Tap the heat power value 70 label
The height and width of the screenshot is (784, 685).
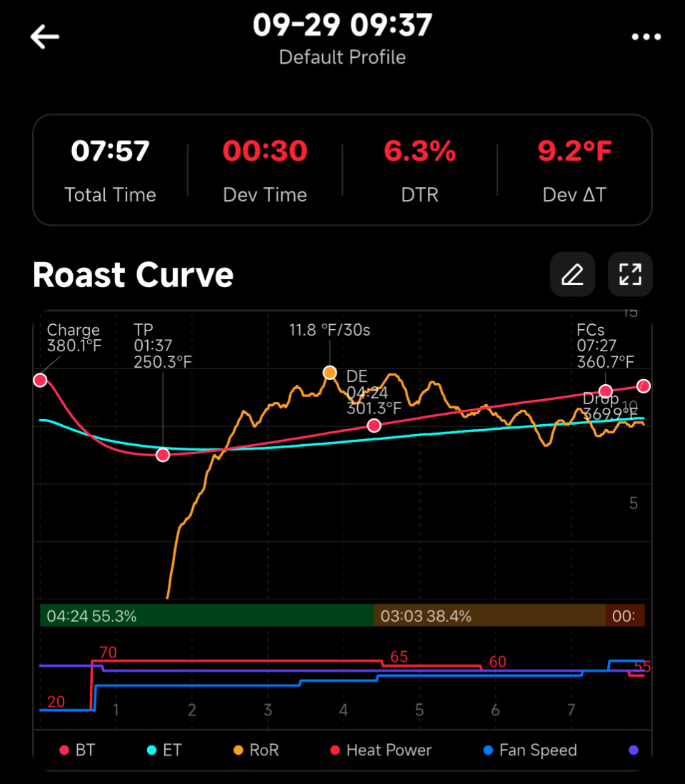108,653
